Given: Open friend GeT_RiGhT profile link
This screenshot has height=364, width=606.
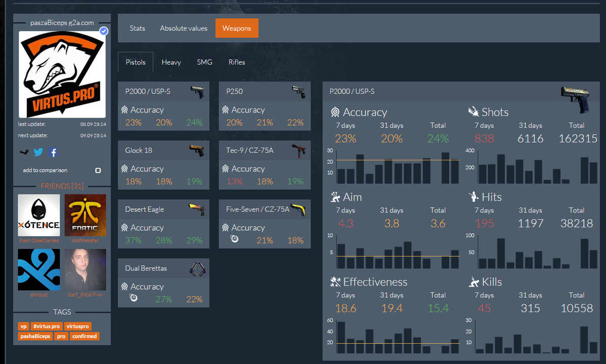Looking at the screenshot, I should coord(85,294).
